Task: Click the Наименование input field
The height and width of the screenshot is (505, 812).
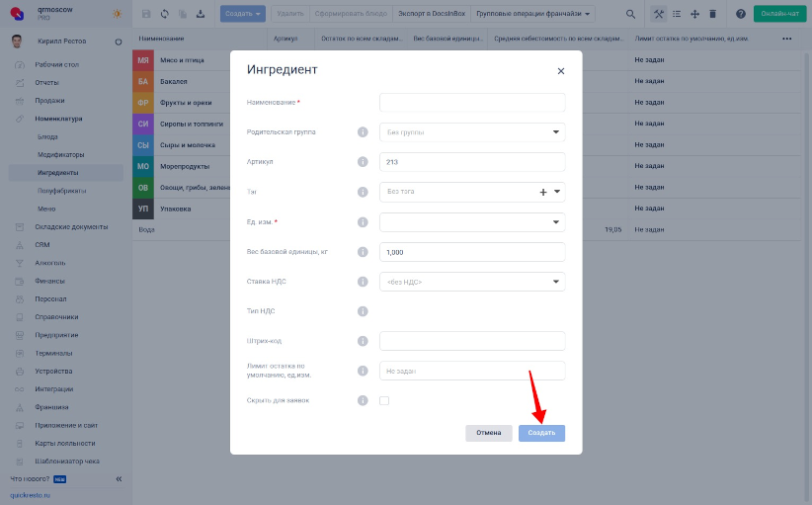Action: tap(472, 103)
